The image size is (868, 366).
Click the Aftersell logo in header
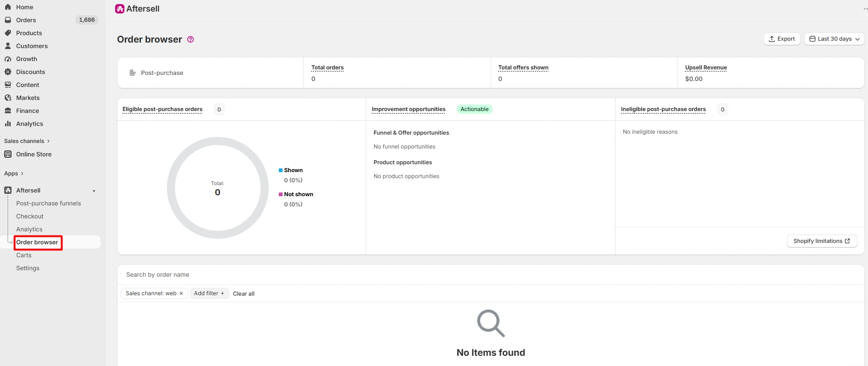(120, 9)
